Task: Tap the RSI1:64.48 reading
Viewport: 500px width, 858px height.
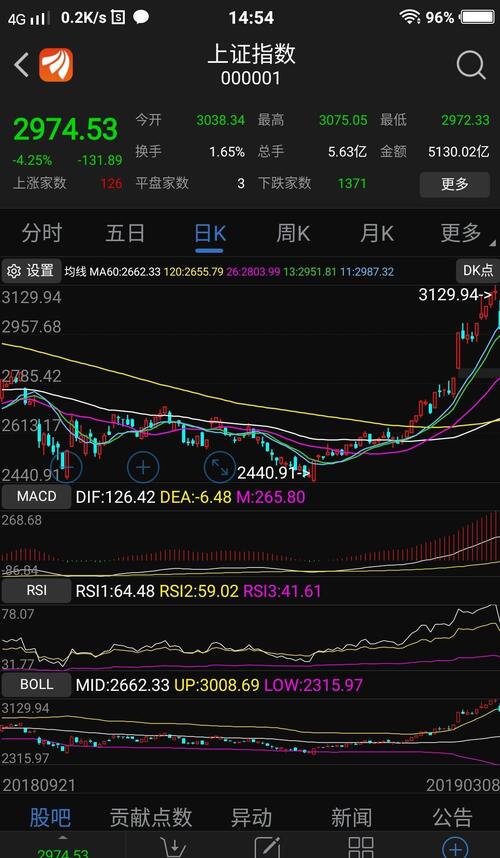Action: (115, 592)
